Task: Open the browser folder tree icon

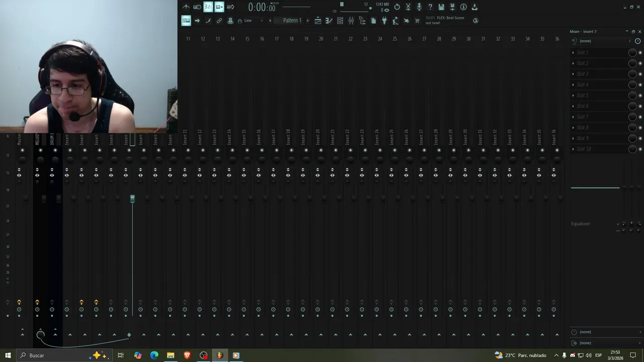Action: pos(362,21)
